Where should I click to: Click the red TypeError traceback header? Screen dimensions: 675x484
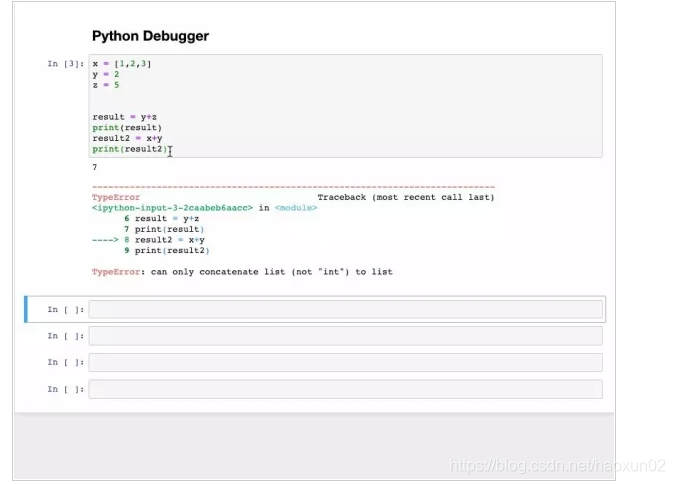(x=116, y=197)
